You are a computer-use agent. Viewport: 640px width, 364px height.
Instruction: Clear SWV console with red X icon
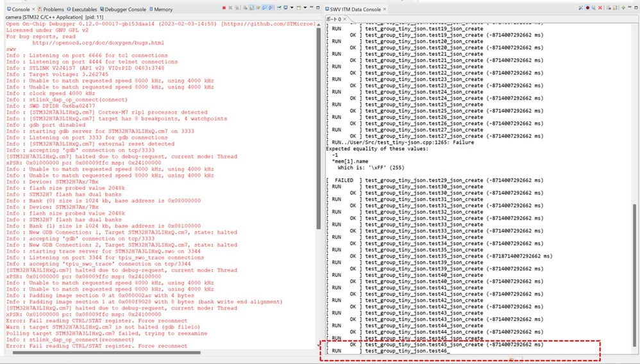pos(600,8)
